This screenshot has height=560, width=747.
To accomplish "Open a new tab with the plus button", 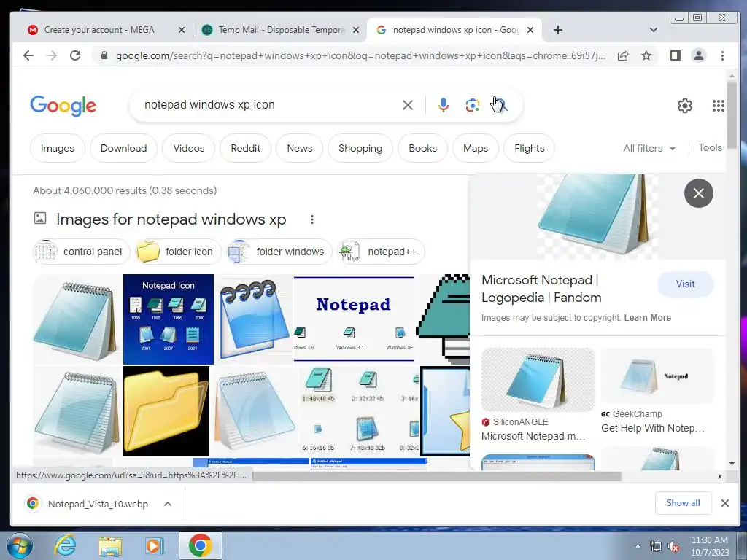I will click(x=558, y=30).
